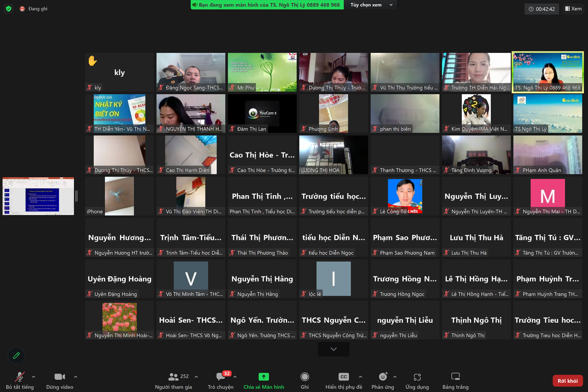The width and height of the screenshot is (588, 392).
Task: Select the Lê Công Tố participant tile
Action: pos(405,196)
